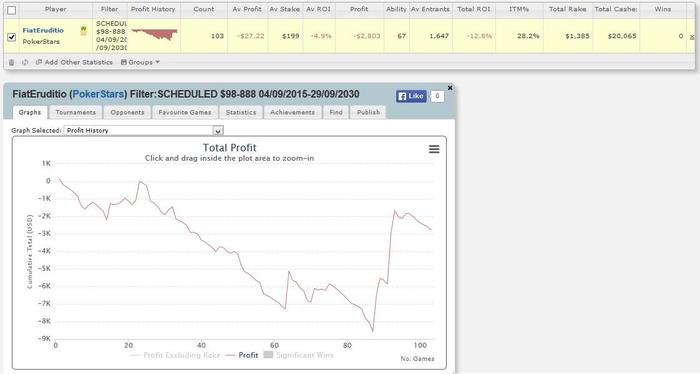This screenshot has width=700, height=374.
Task: Toggle the Profit legend series
Action: [242, 355]
